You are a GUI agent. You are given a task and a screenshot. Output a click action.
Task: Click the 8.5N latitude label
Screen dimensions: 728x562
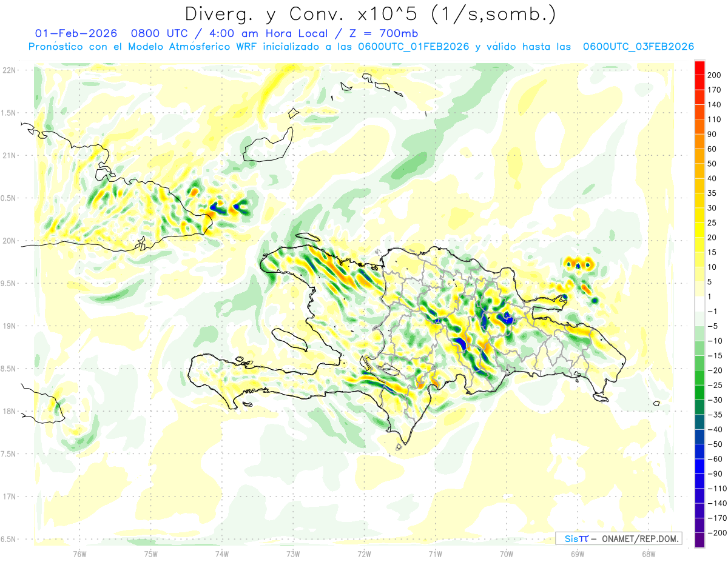click(8, 369)
